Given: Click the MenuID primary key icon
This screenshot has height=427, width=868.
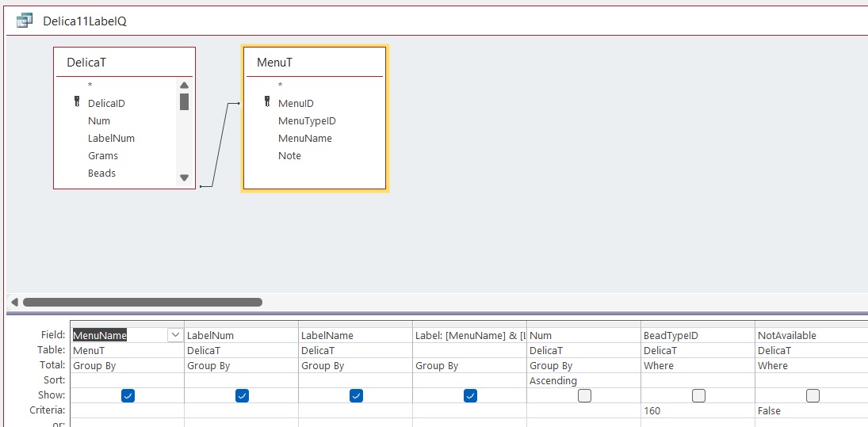Looking at the screenshot, I should 267,102.
